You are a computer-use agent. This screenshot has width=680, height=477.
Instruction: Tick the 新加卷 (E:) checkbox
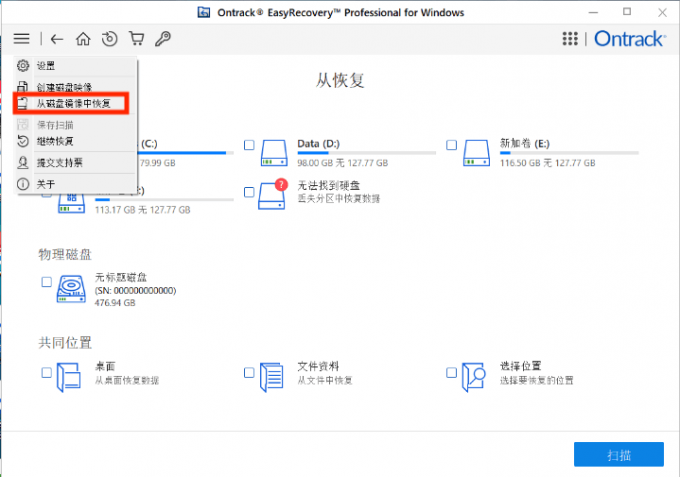tap(451, 145)
